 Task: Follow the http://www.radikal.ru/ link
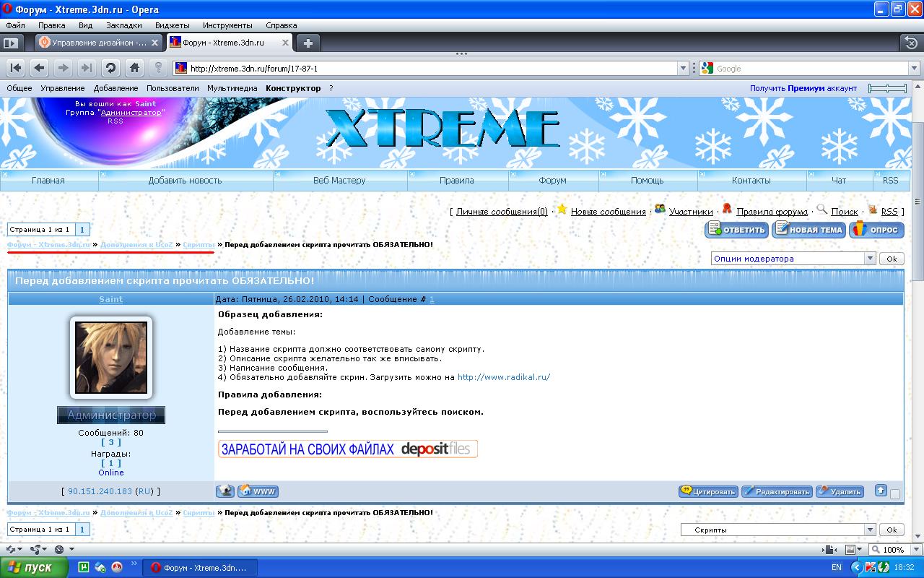coord(504,377)
